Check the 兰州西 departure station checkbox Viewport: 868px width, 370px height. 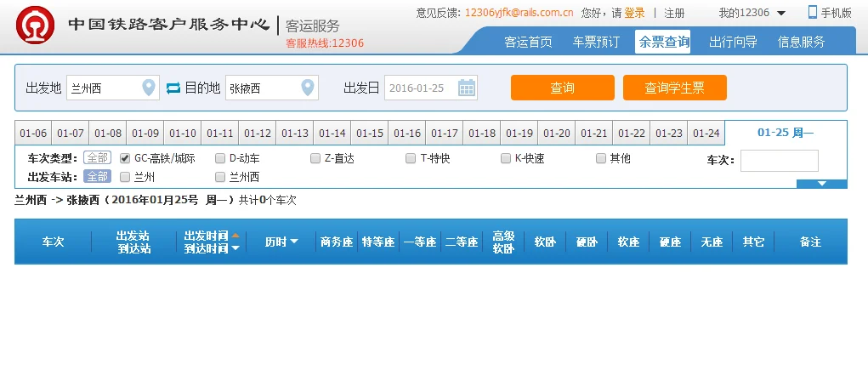click(x=220, y=177)
